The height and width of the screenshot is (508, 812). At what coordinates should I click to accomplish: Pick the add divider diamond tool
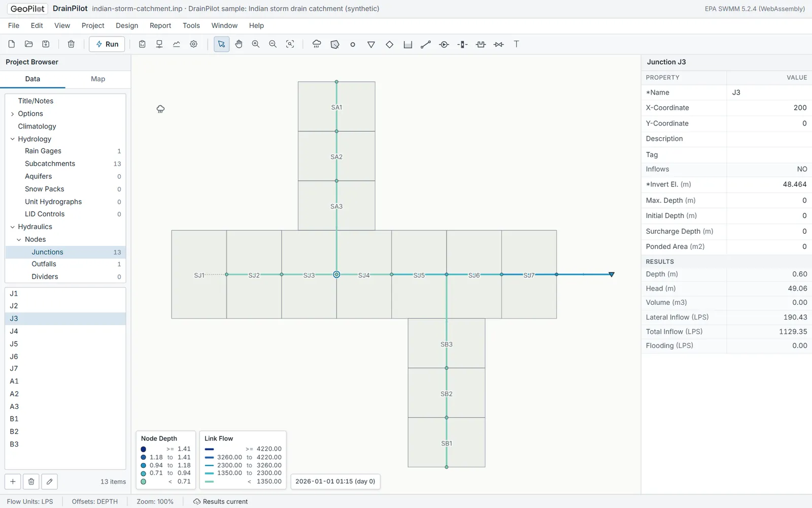point(389,44)
